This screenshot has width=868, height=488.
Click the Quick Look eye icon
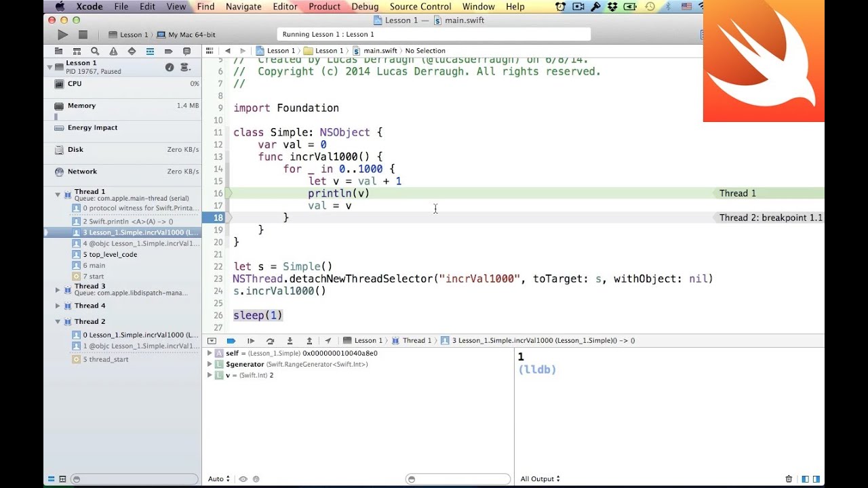tap(243, 479)
